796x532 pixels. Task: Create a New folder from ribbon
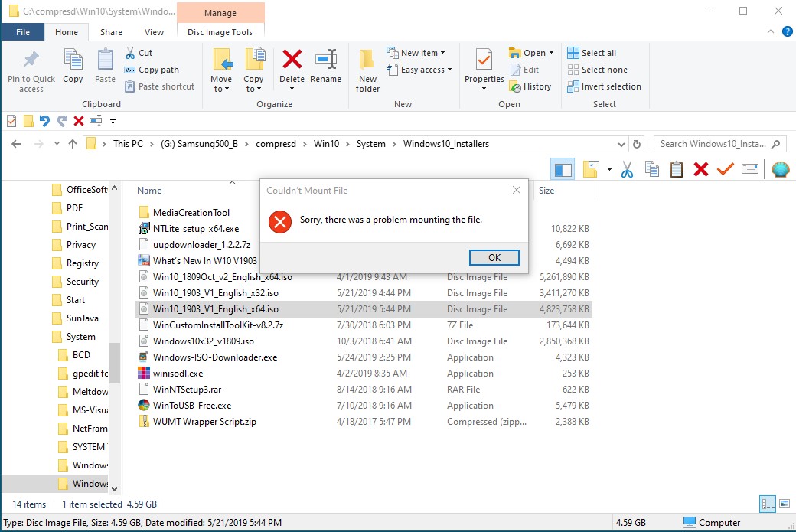[367, 71]
